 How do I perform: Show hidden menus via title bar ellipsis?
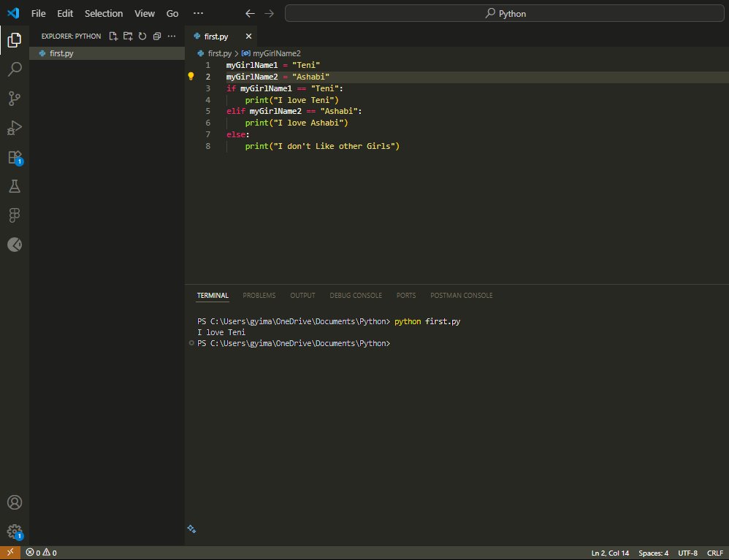coord(198,13)
